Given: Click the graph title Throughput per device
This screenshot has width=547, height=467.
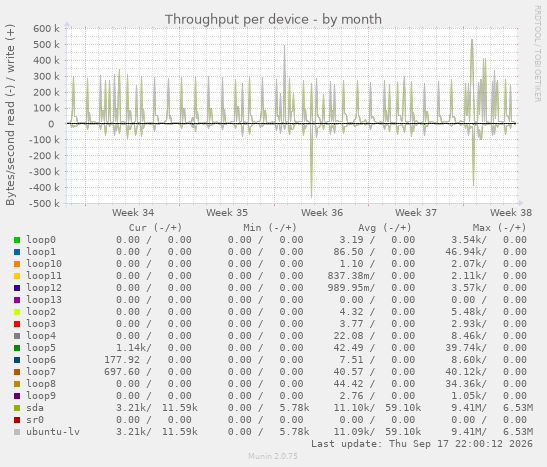Looking at the screenshot, I should 273,20.
